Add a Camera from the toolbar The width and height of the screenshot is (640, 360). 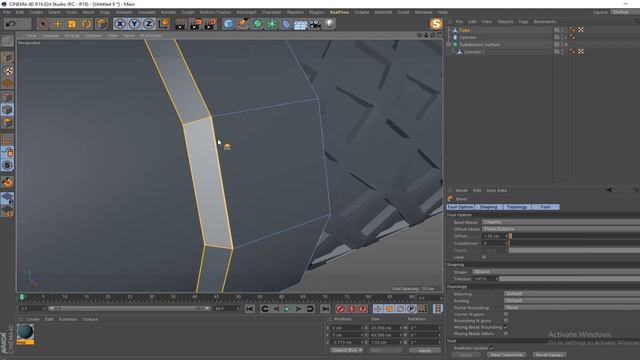point(315,24)
